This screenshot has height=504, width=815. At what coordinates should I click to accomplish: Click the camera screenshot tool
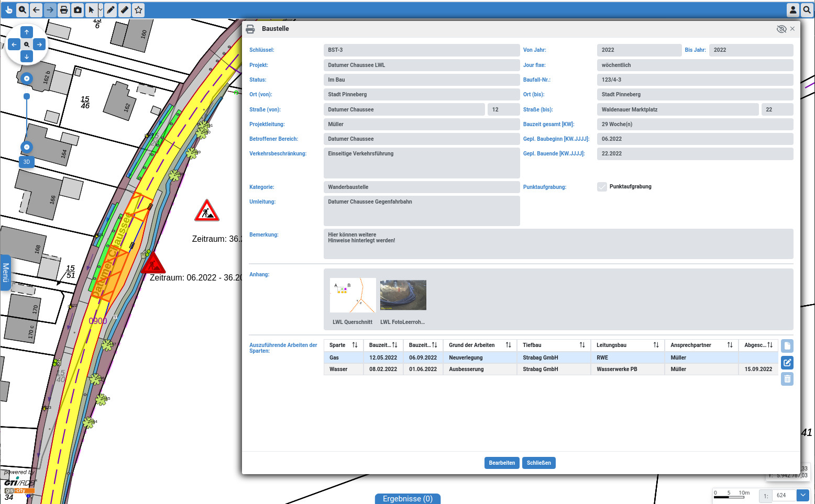pyautogui.click(x=78, y=10)
